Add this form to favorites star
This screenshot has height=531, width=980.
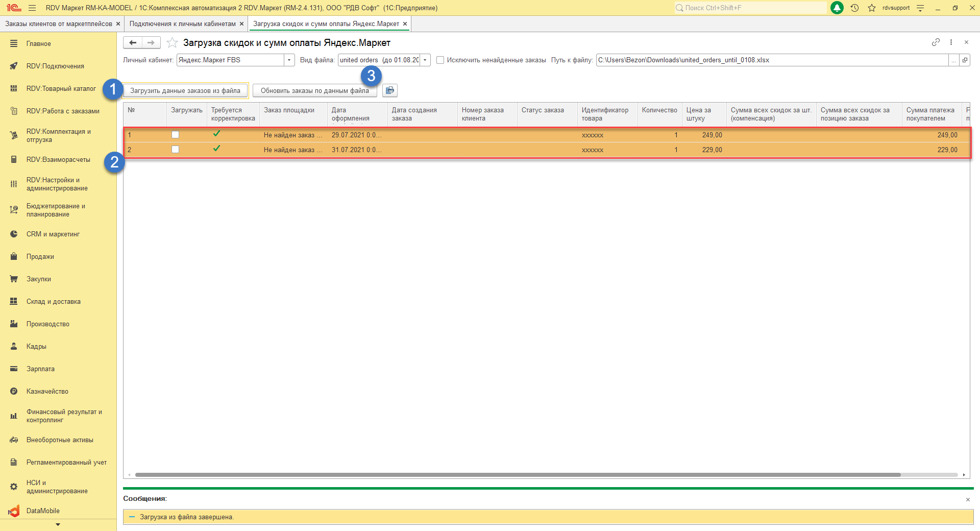(x=173, y=42)
